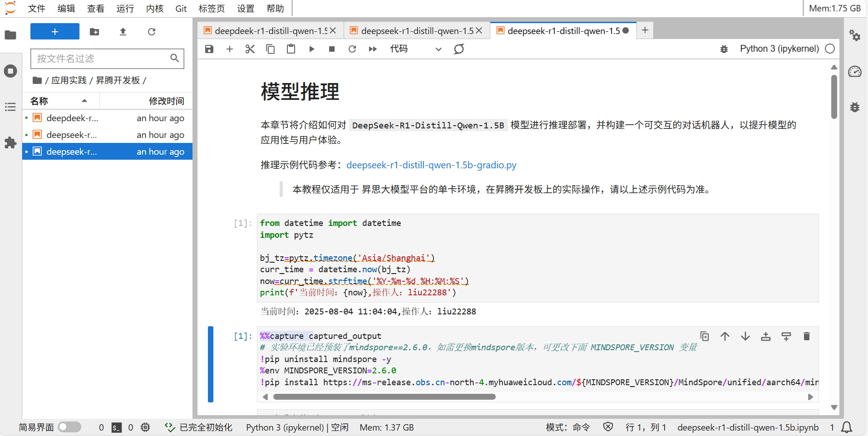The height and width of the screenshot is (436, 868).
Task: Click the kernel status circle indicator
Action: 830,49
